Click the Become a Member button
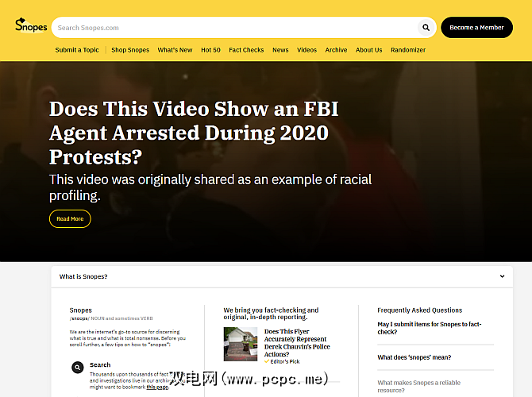Screen dimensions: 532x397 click(x=476, y=28)
